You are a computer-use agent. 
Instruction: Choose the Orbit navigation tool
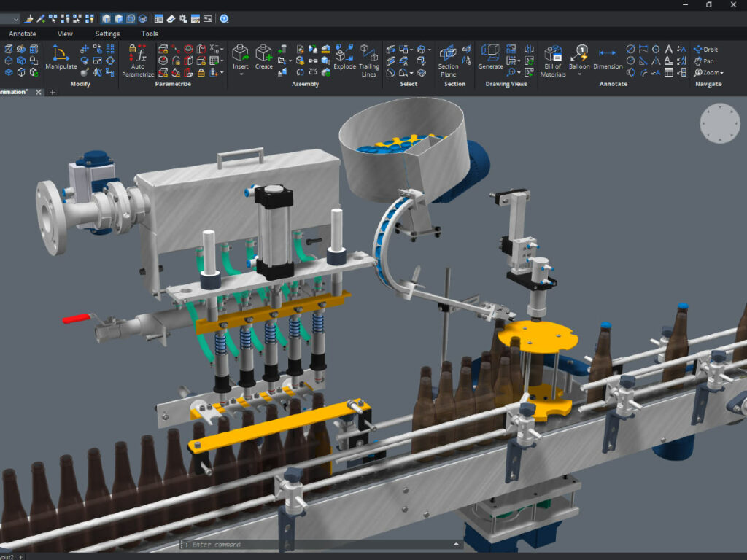[705, 50]
